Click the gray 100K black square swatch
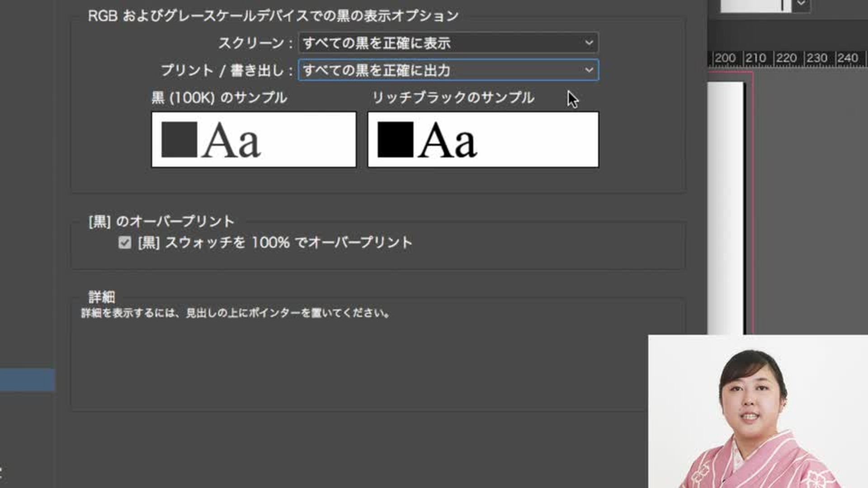This screenshot has width=868, height=488. [x=179, y=140]
